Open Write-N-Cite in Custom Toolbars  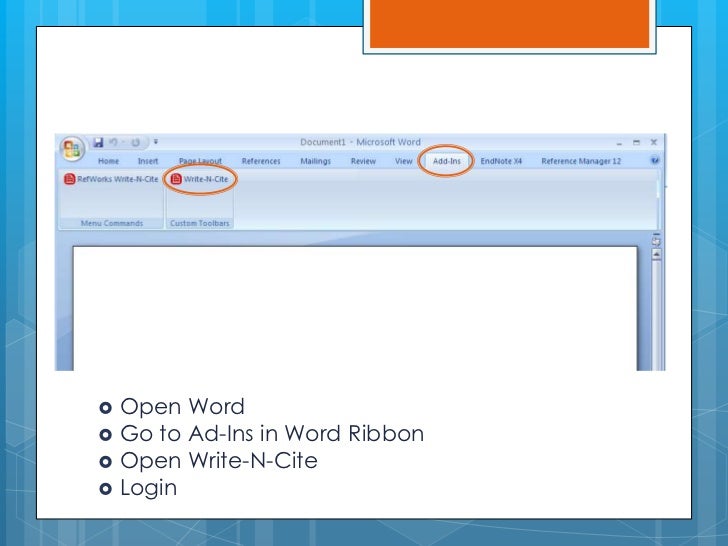click(x=200, y=179)
